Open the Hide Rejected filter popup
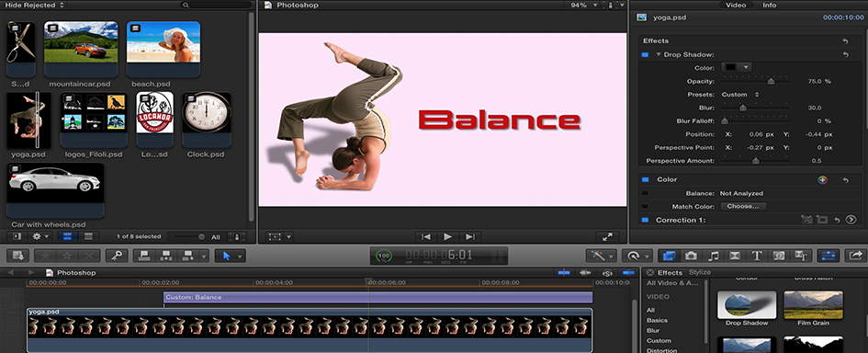This screenshot has height=353, width=868. [34, 5]
